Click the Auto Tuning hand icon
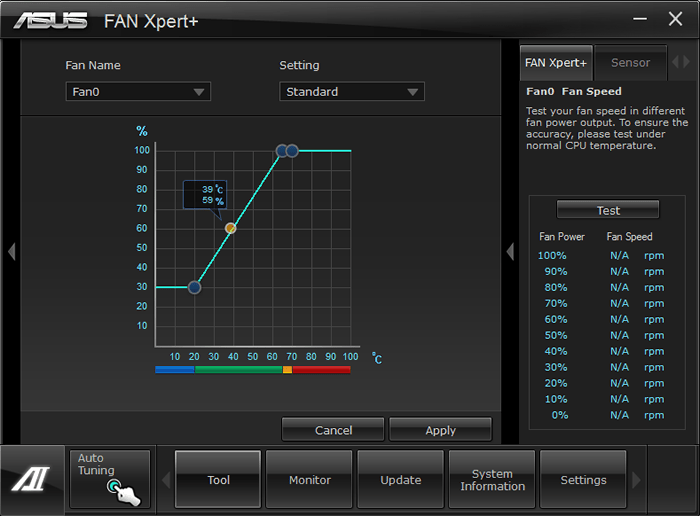Image resolution: width=700 pixels, height=516 pixels. coord(124,492)
